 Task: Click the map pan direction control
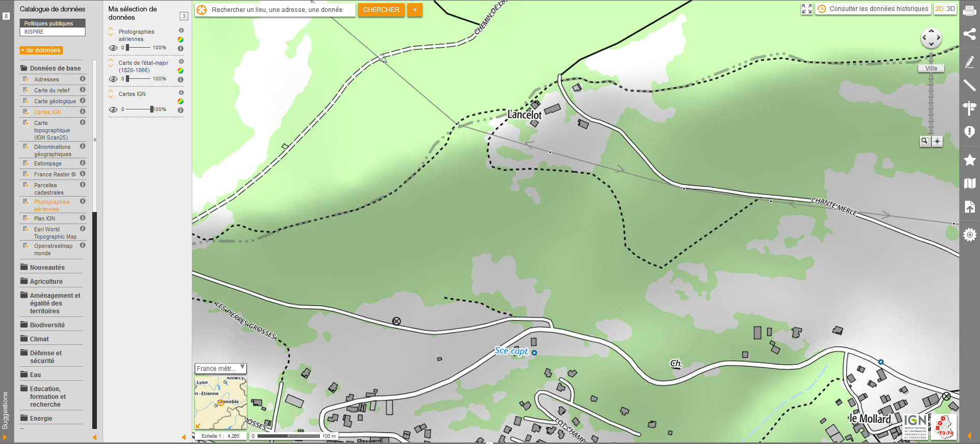[931, 38]
